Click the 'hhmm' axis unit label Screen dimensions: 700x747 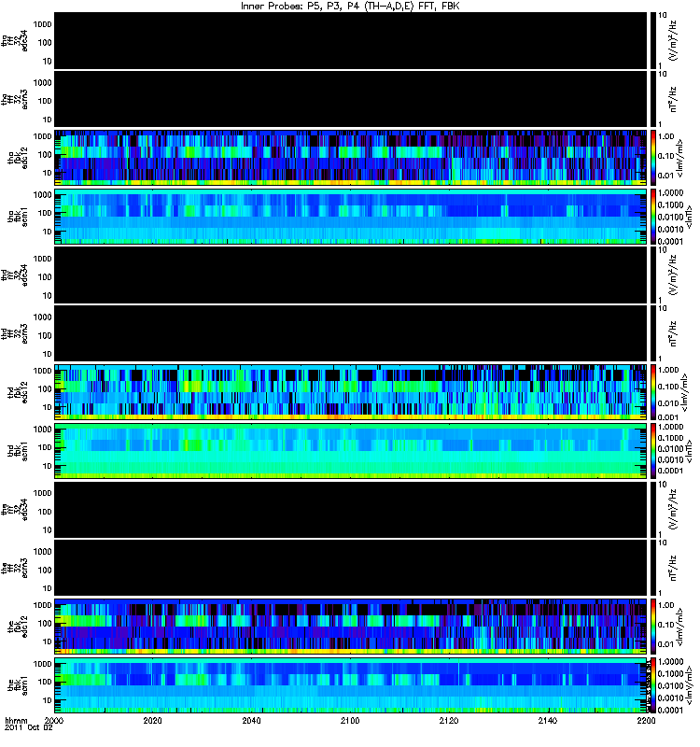pos(16,720)
